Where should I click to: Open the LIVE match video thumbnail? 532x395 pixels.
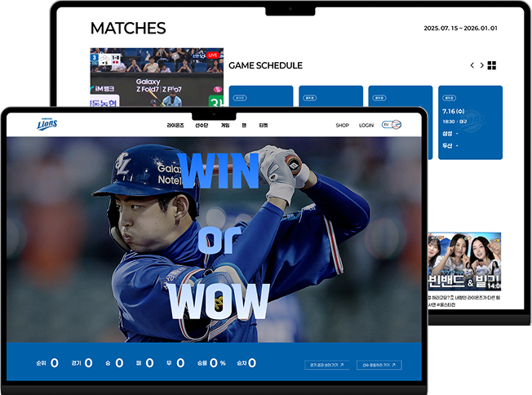[x=157, y=78]
